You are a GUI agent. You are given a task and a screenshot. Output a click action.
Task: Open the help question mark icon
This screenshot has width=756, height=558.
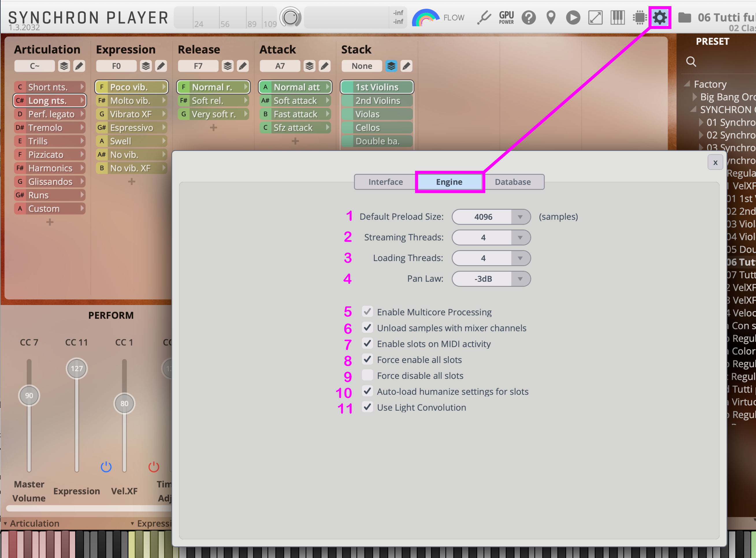529,18
